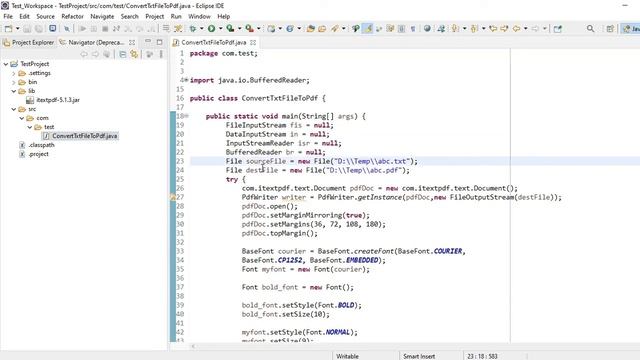This screenshot has height=360, width=640.
Task: Open the Coverage dropdown arrow
Action: click(240, 29)
